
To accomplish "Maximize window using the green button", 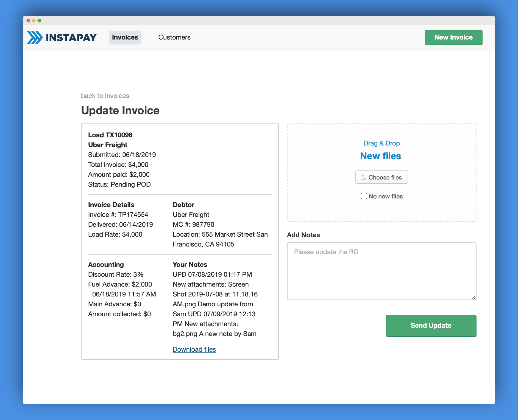I will pos(39,21).
